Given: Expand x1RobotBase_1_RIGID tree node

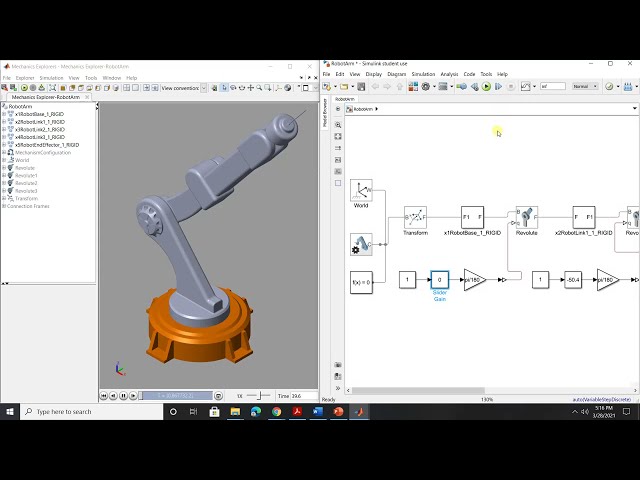Looking at the screenshot, I should [x=4, y=114].
